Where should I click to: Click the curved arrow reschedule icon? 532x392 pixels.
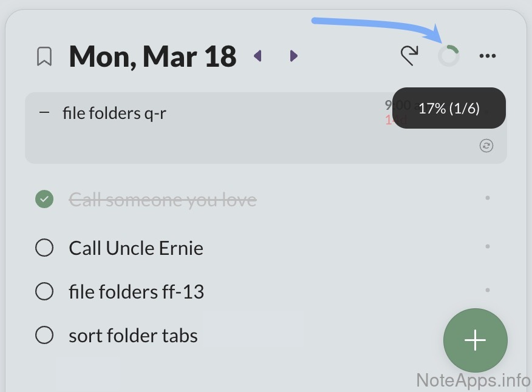click(410, 56)
